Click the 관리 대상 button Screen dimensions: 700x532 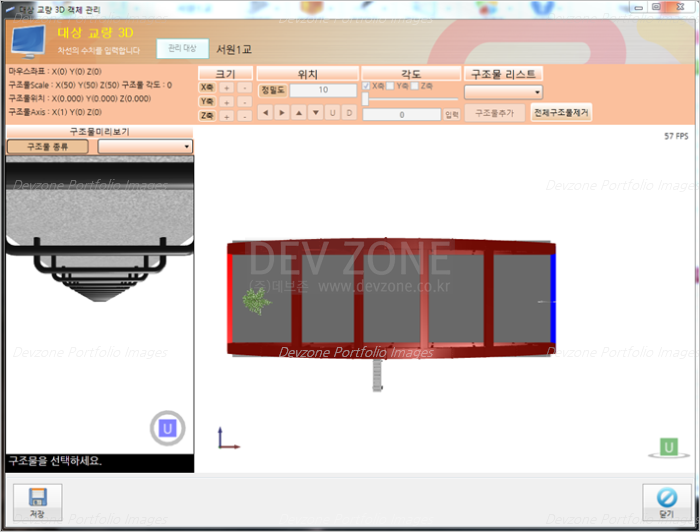[x=183, y=48]
